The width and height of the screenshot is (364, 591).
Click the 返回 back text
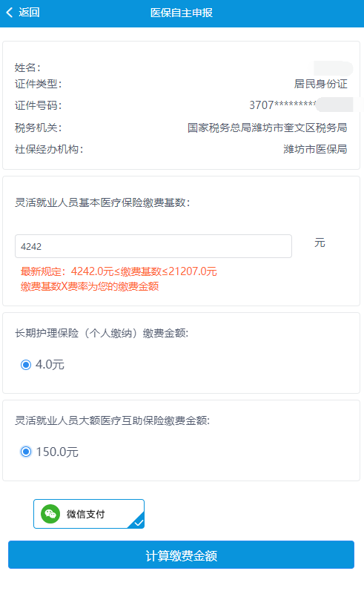coord(29,13)
